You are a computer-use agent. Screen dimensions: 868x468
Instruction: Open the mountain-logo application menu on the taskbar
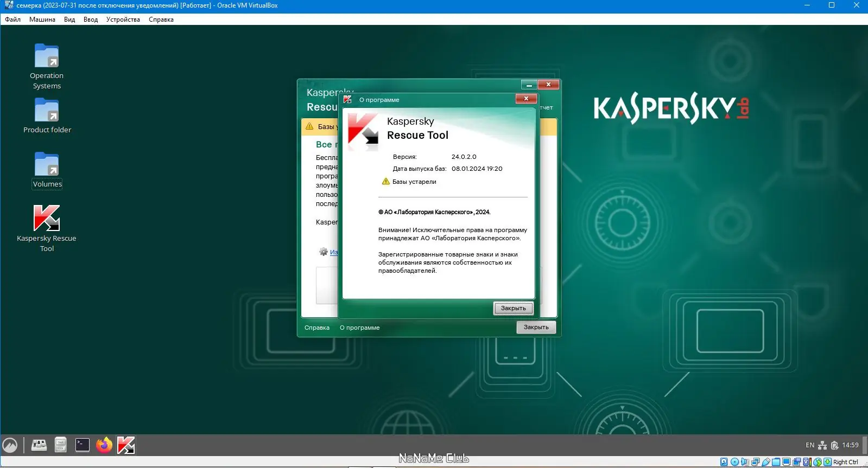(x=10, y=445)
